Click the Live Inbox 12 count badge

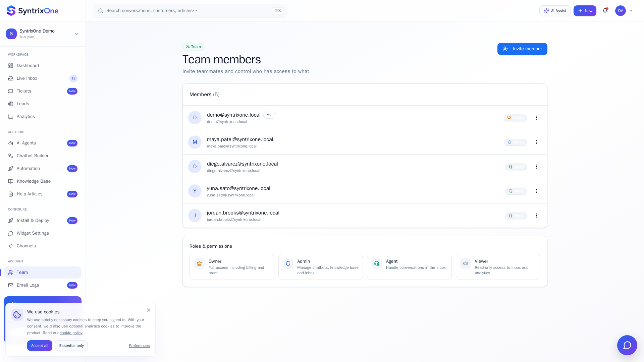click(73, 78)
